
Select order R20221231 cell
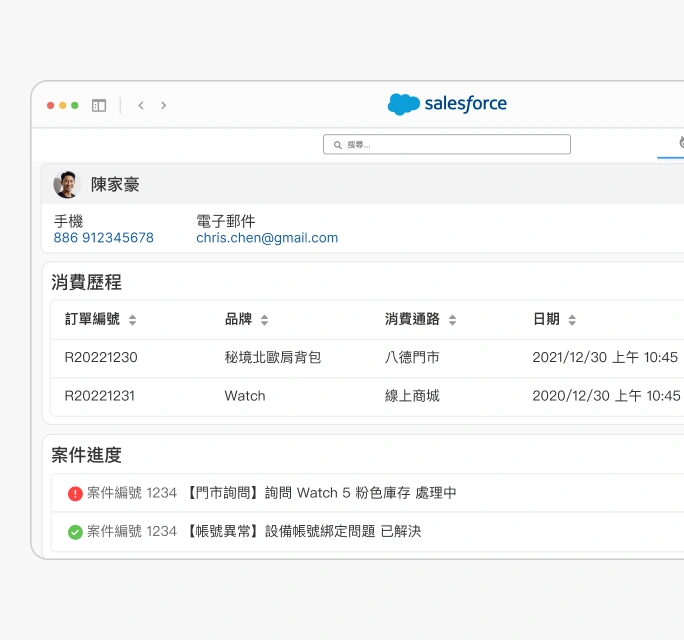click(x=99, y=396)
